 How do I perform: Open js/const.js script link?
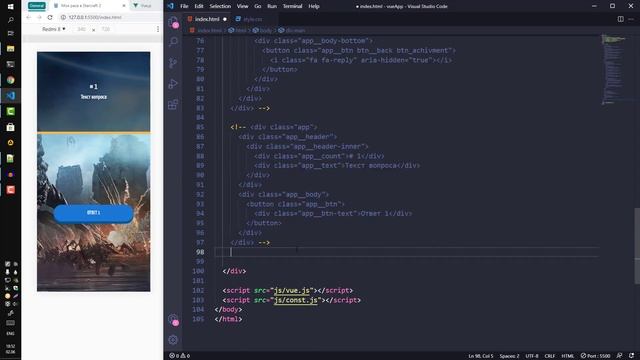tap(296, 300)
